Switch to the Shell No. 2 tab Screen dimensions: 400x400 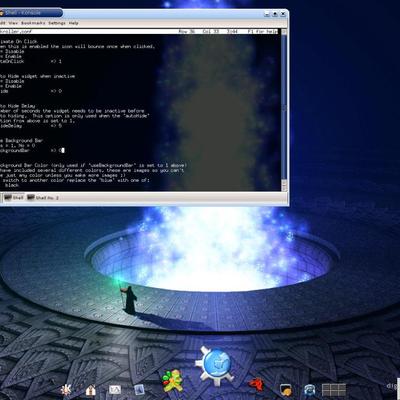pos(43,198)
